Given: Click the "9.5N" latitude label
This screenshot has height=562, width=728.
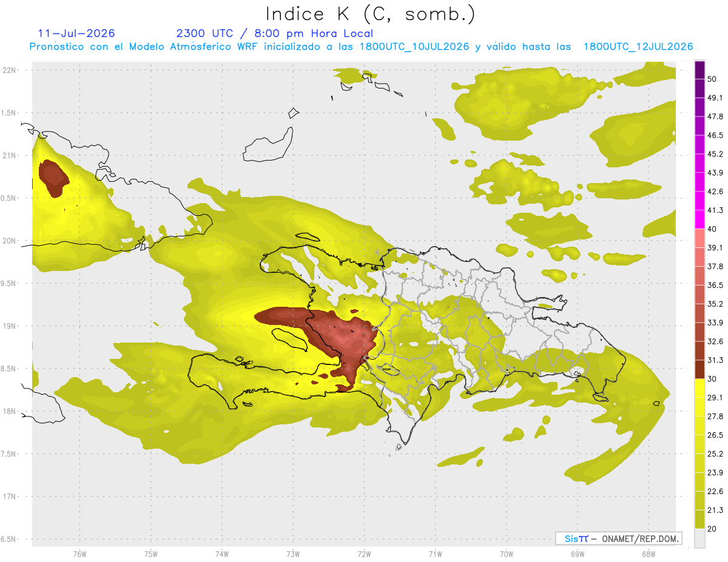Looking at the screenshot, I should pos(8,283).
